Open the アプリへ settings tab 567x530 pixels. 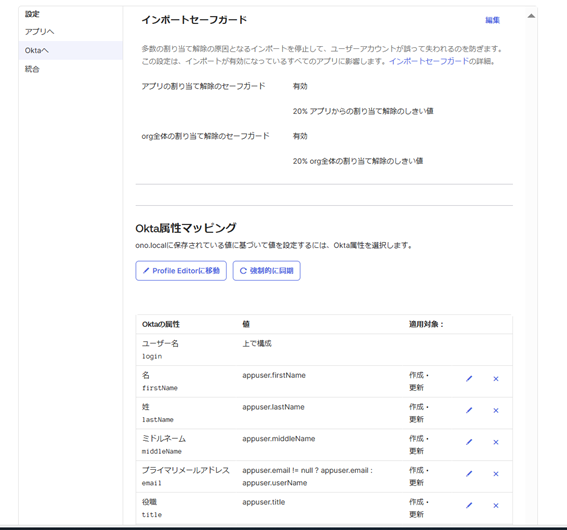tap(71, 32)
